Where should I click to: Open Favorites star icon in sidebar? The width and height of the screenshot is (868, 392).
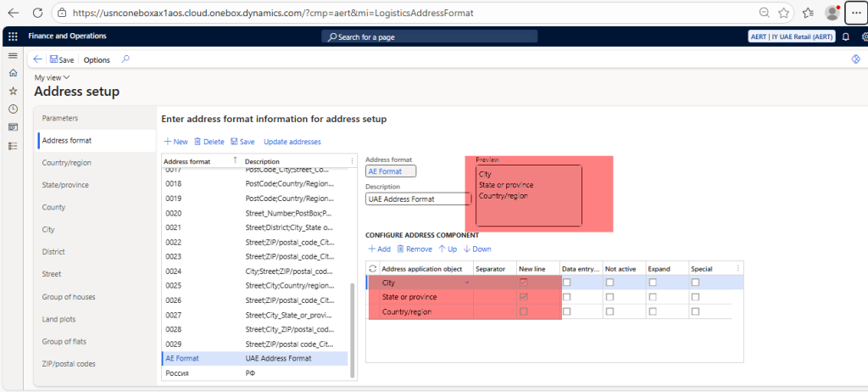(13, 91)
